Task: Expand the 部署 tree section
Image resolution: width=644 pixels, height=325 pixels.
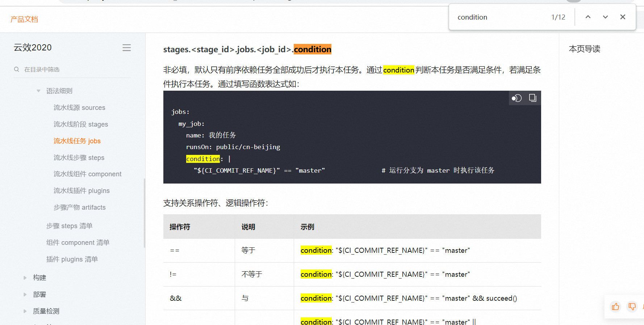Action: click(25, 295)
